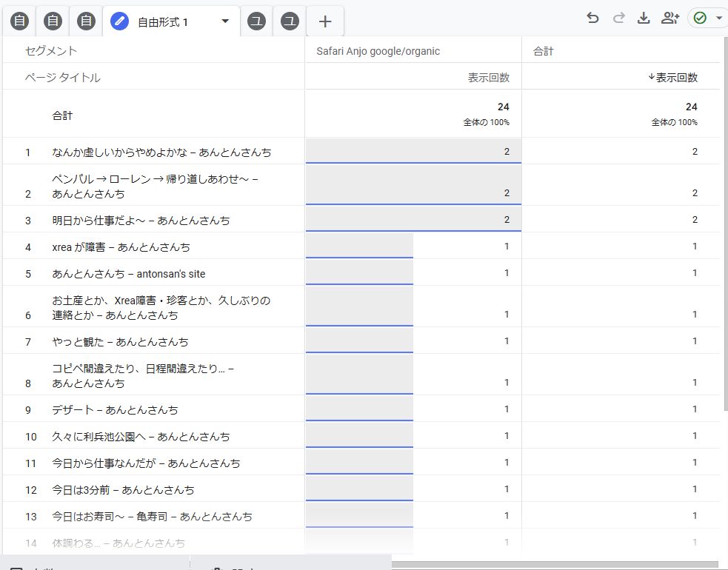Click the vertical scrollbar on right
This screenshot has width=728, height=570.
[x=724, y=222]
